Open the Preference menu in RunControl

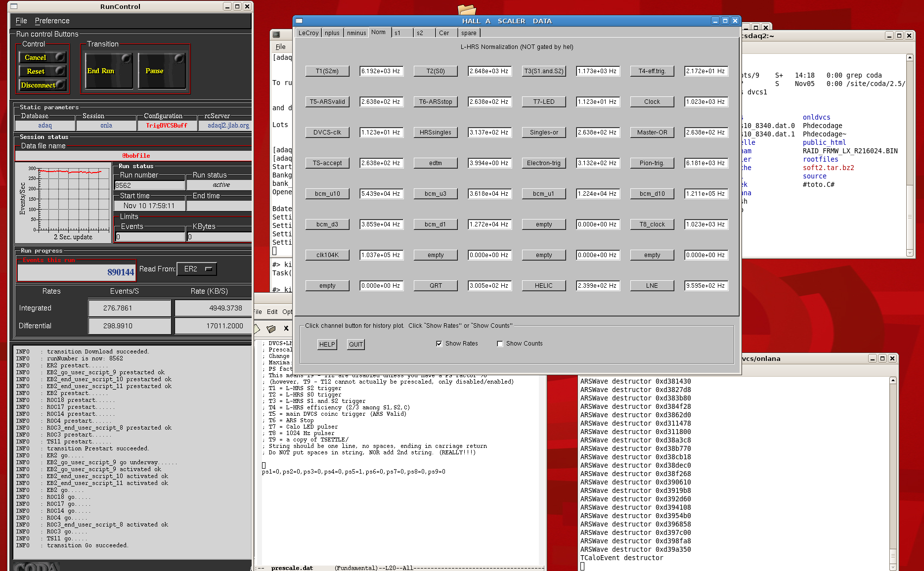(x=52, y=21)
